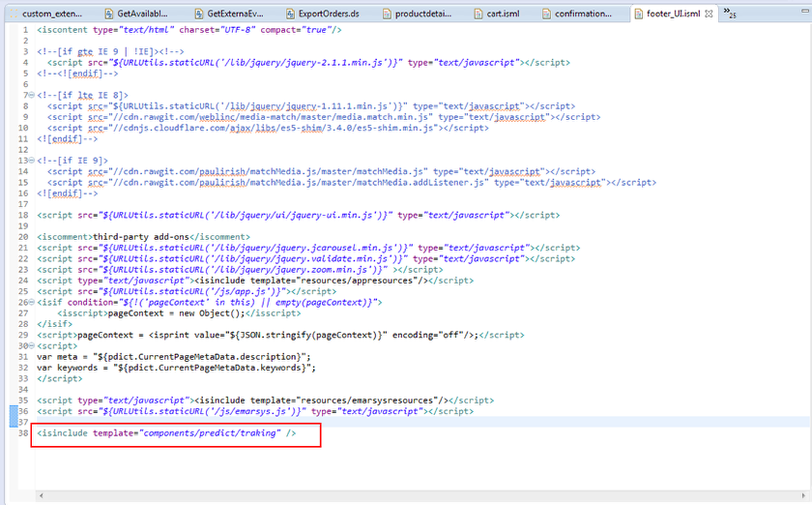Click the 'pageContext = new Object()' isscript line
Image resolution: width=812 pixels, height=505 pixels.
click(x=179, y=313)
